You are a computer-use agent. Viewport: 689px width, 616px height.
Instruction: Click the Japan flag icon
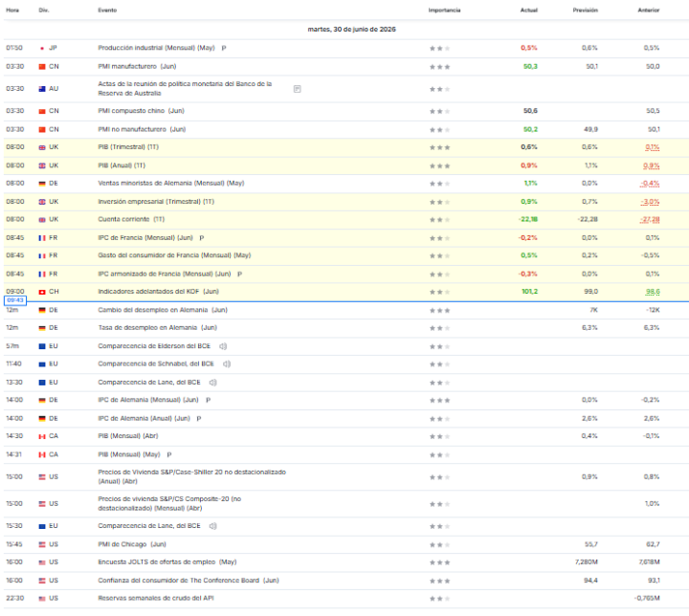click(42, 49)
